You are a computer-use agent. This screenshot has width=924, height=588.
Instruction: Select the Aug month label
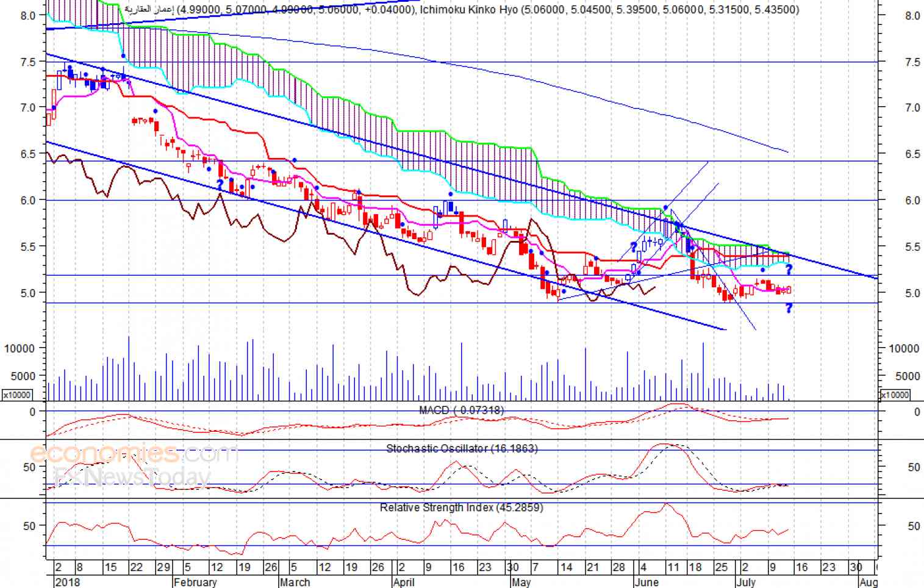[868, 582]
